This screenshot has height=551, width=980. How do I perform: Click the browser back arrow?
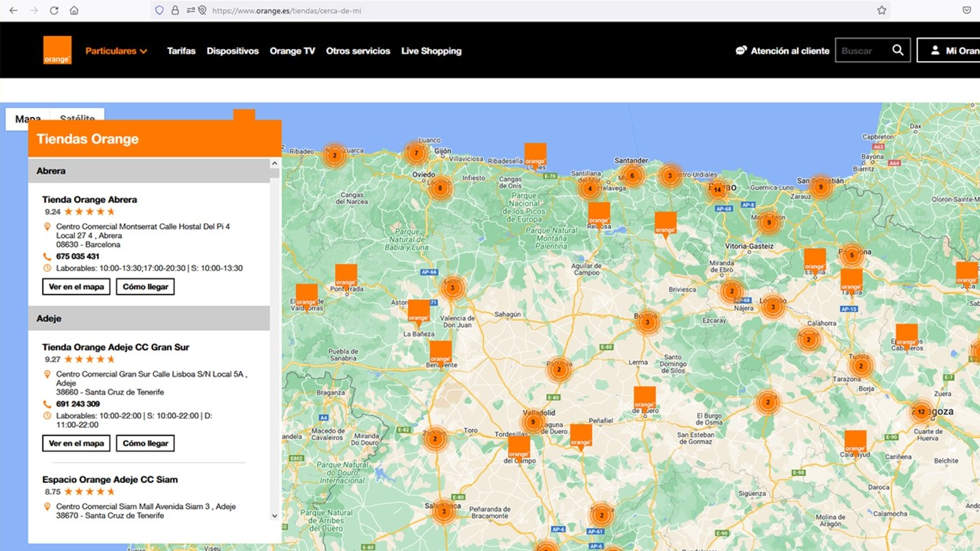(14, 10)
